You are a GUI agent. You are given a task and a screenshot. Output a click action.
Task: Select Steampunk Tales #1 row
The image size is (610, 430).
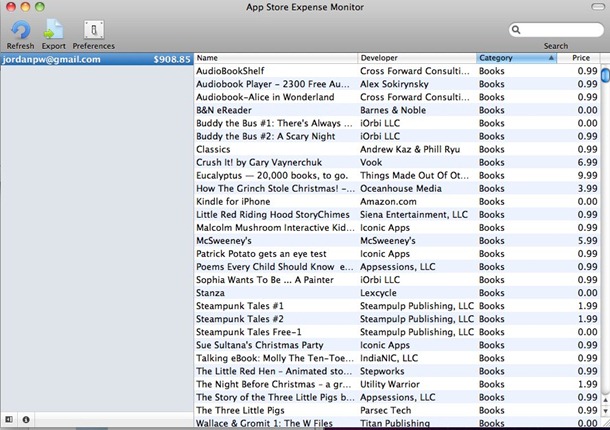tap(397, 306)
